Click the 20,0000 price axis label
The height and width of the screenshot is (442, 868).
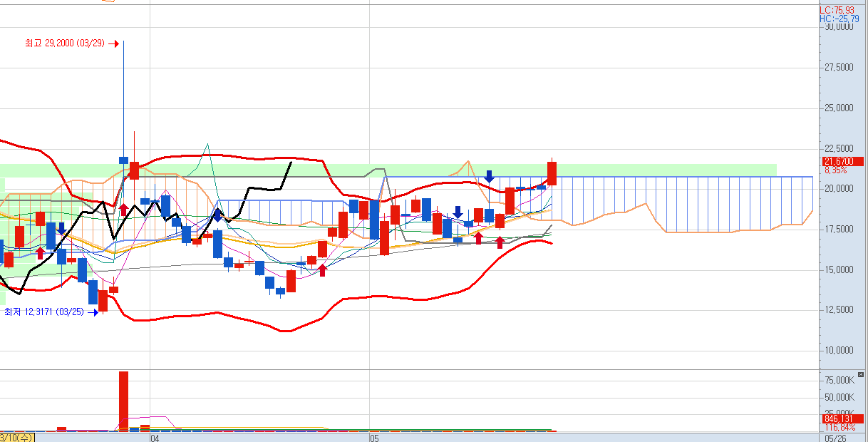(x=838, y=189)
